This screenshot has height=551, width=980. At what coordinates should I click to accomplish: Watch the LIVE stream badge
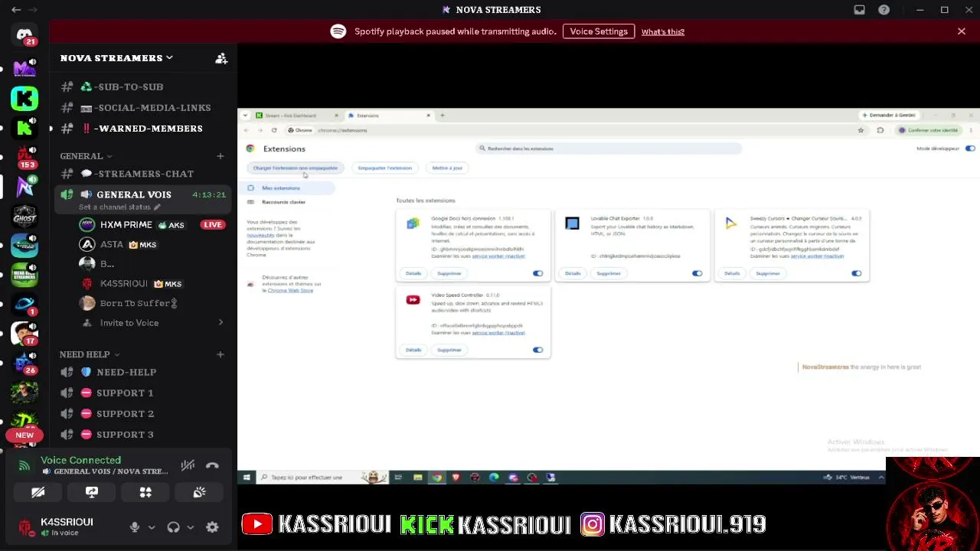pos(213,225)
